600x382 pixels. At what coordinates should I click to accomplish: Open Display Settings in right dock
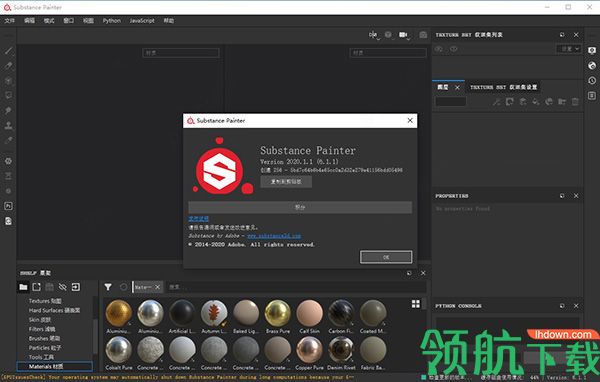tap(592, 51)
